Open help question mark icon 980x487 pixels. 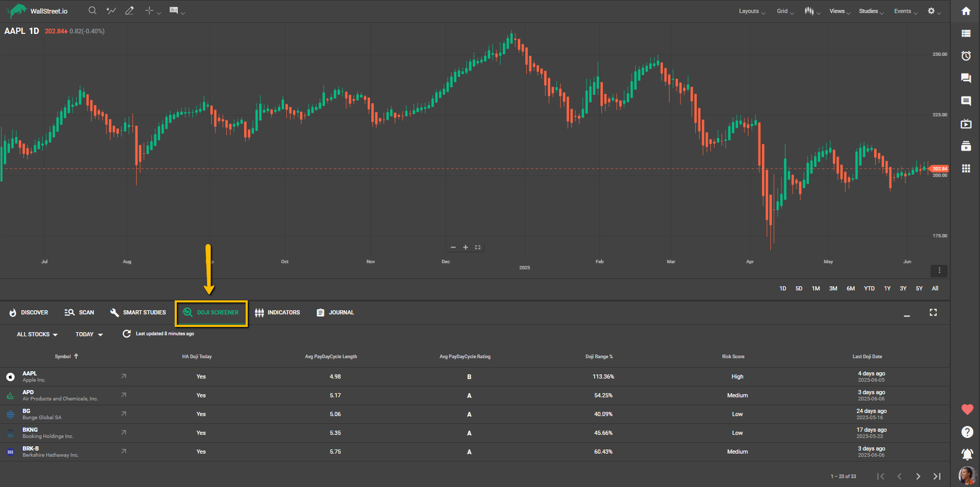967,432
